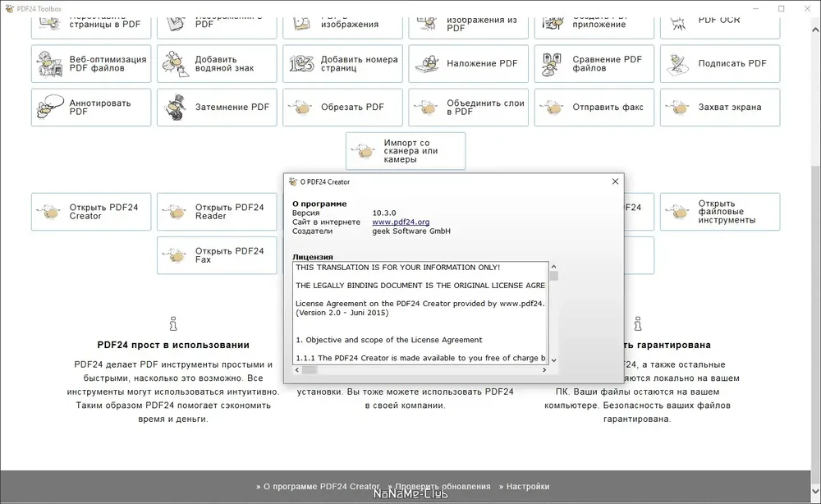Select the add watermark sheep icon
The width and height of the screenshot is (821, 504).
[176, 64]
